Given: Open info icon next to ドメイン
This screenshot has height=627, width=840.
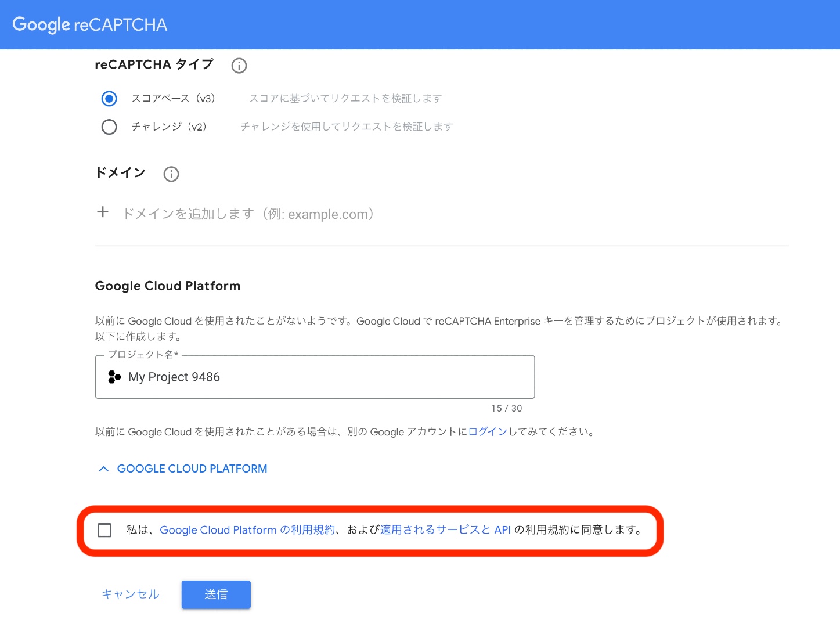Looking at the screenshot, I should [x=171, y=174].
